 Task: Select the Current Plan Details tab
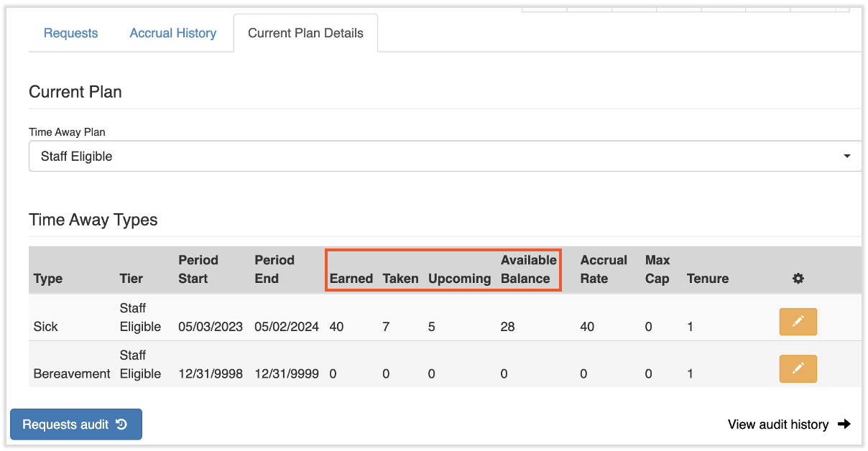[x=305, y=33]
